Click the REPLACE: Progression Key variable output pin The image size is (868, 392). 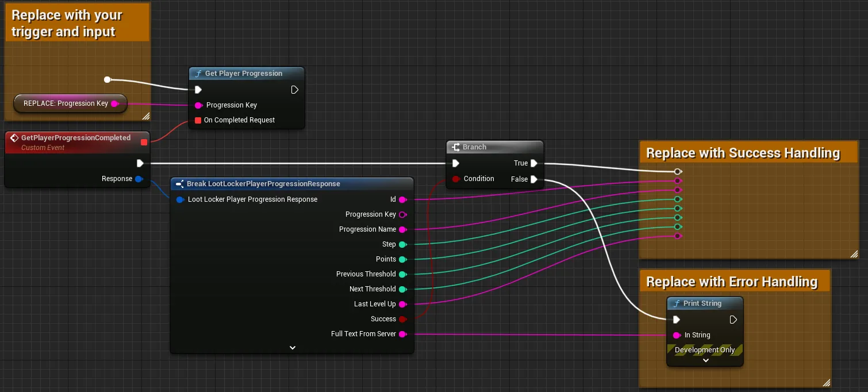tap(114, 103)
